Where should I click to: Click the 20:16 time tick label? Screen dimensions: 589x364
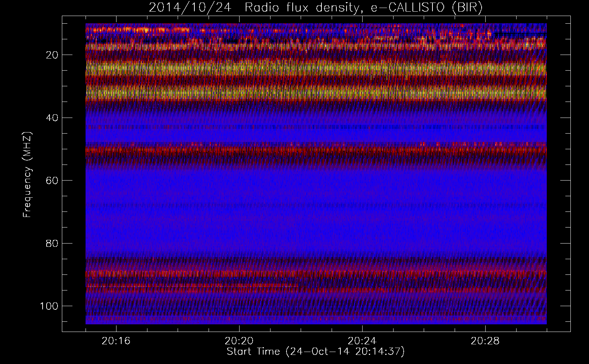116,341
